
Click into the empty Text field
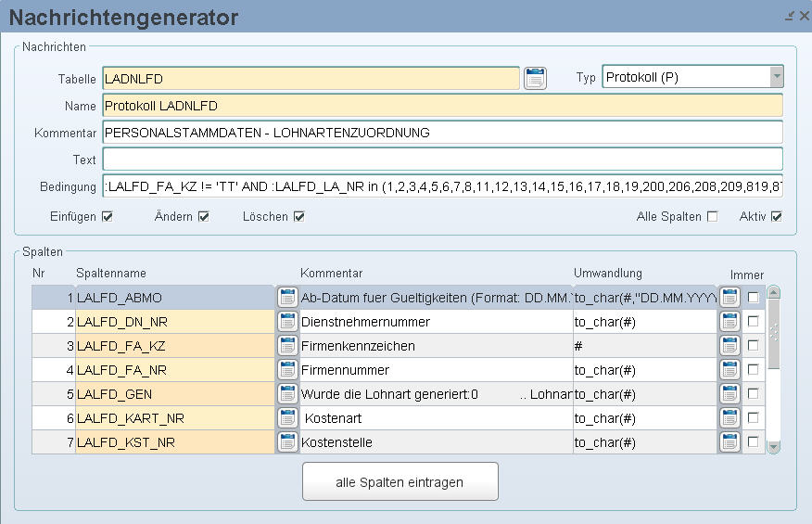(x=442, y=160)
